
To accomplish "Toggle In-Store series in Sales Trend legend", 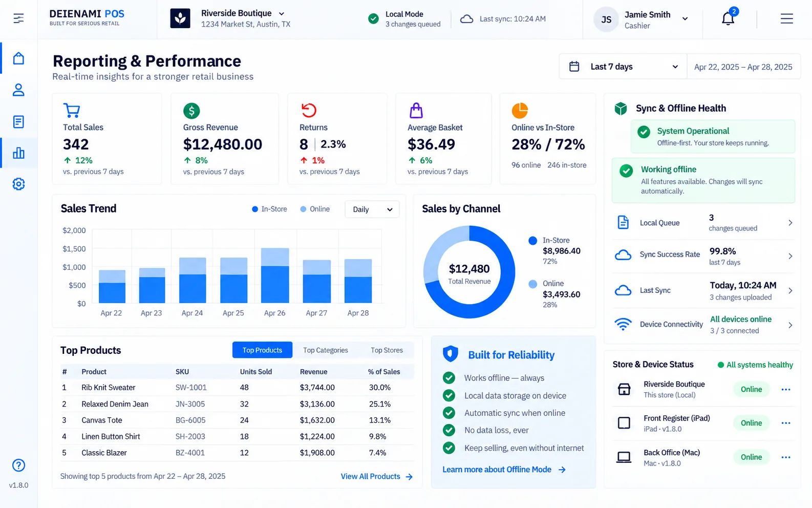I will point(269,209).
